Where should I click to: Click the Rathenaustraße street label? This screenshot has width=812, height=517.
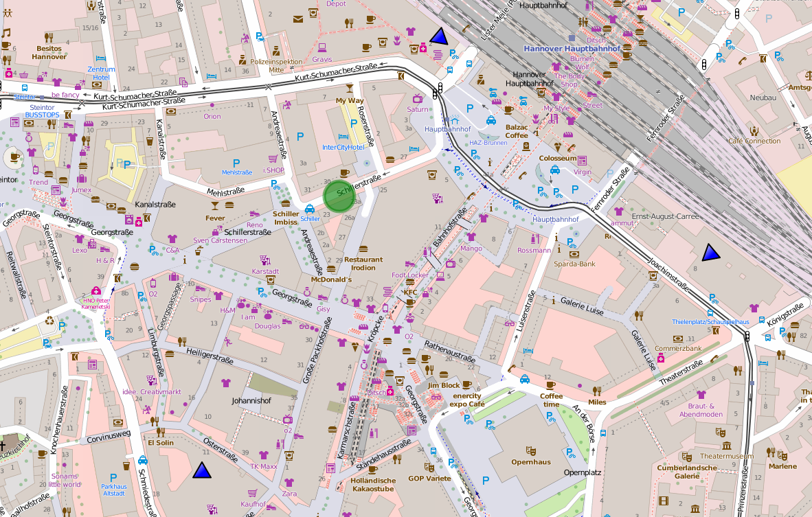click(x=449, y=352)
